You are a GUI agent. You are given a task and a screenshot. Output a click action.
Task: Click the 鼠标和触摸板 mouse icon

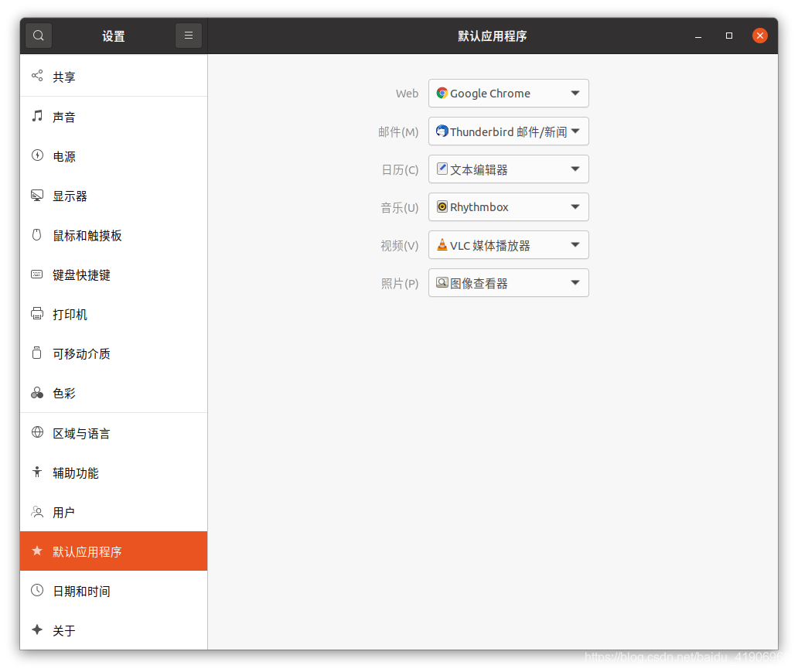pos(36,234)
